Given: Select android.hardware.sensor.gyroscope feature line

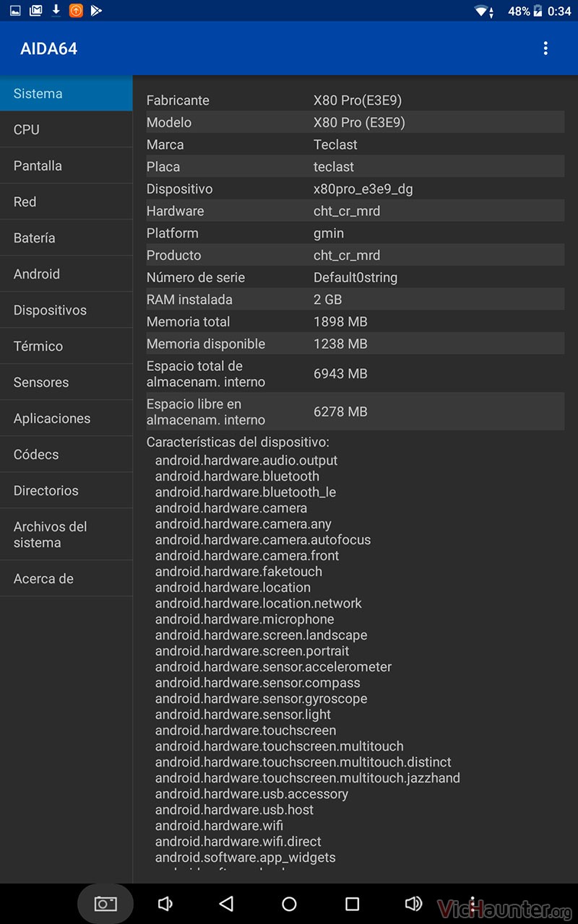Looking at the screenshot, I should (262, 699).
